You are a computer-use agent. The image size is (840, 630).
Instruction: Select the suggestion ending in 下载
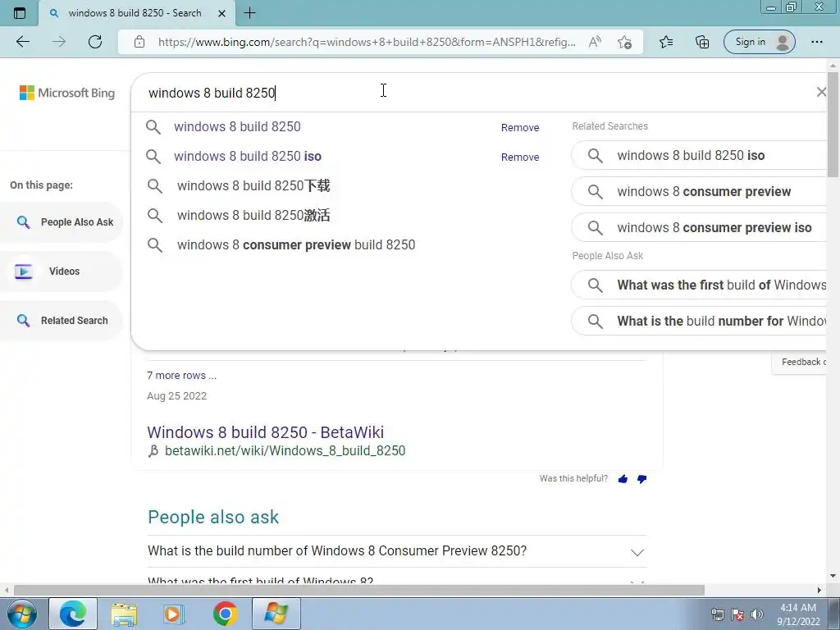click(x=253, y=186)
